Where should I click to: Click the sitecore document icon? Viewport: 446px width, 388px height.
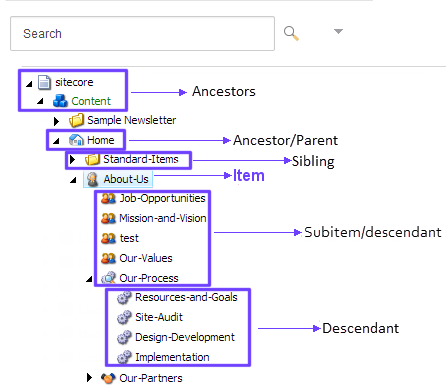(44, 82)
